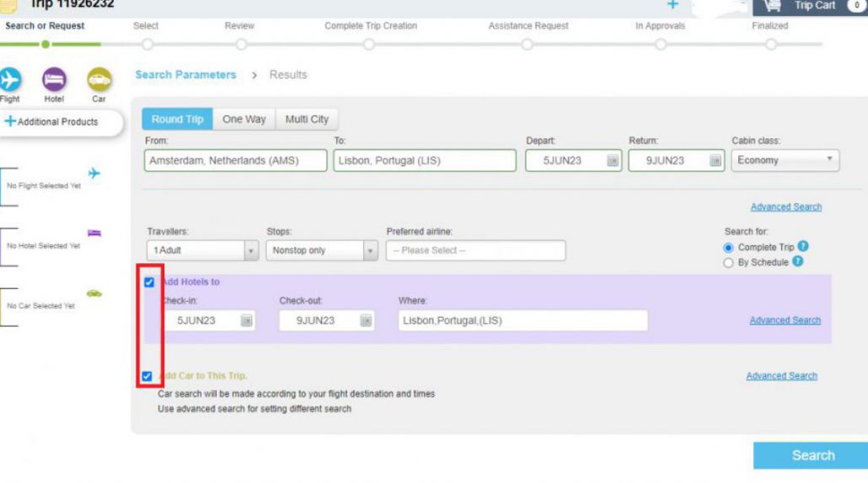This screenshot has width=868, height=483.
Task: Select the Multi City tab
Action: click(307, 120)
